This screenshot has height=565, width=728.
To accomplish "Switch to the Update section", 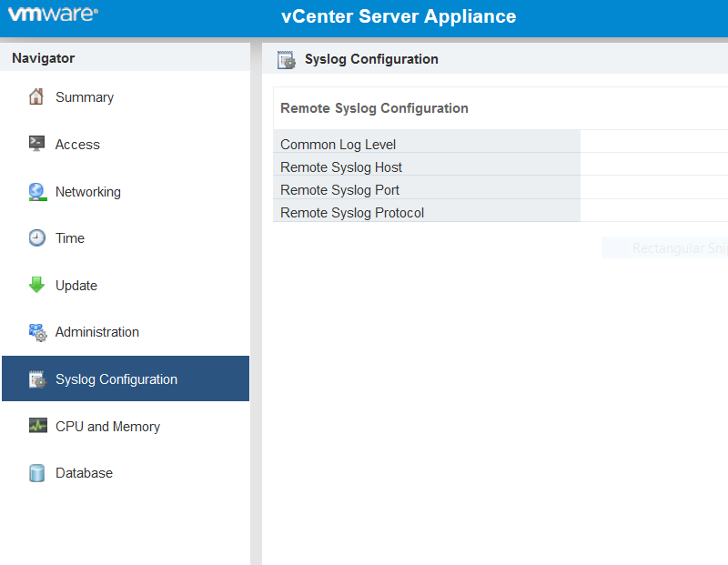I will (80, 285).
